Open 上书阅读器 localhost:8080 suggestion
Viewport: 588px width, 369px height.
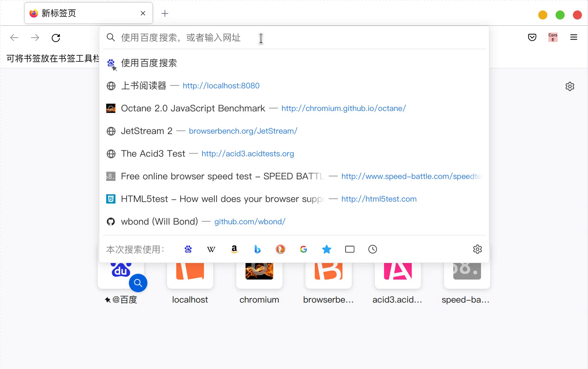[294, 86]
